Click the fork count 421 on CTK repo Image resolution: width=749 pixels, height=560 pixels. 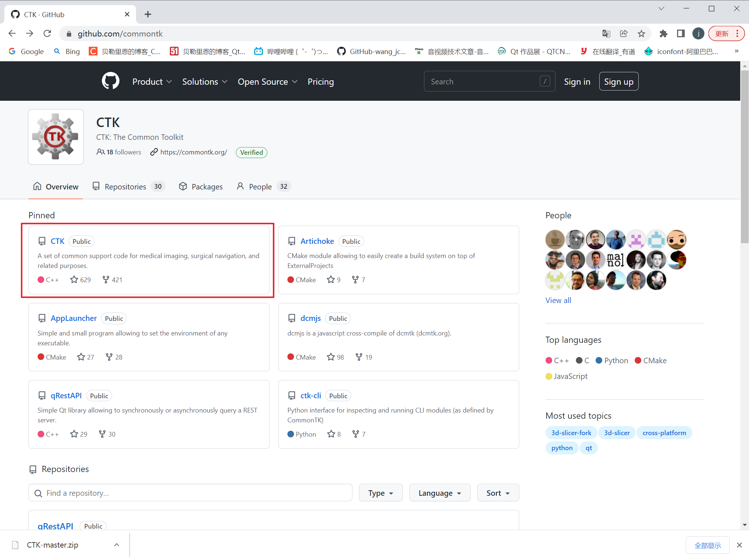112,280
